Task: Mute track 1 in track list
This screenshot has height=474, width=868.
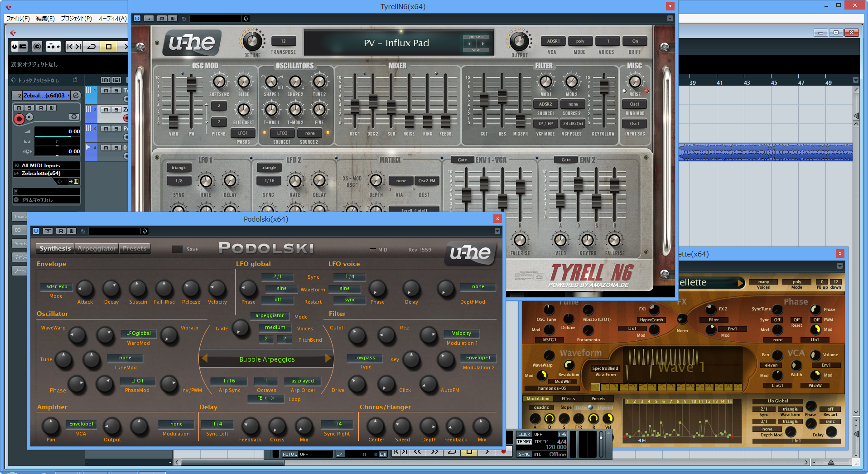Action: pos(106,91)
